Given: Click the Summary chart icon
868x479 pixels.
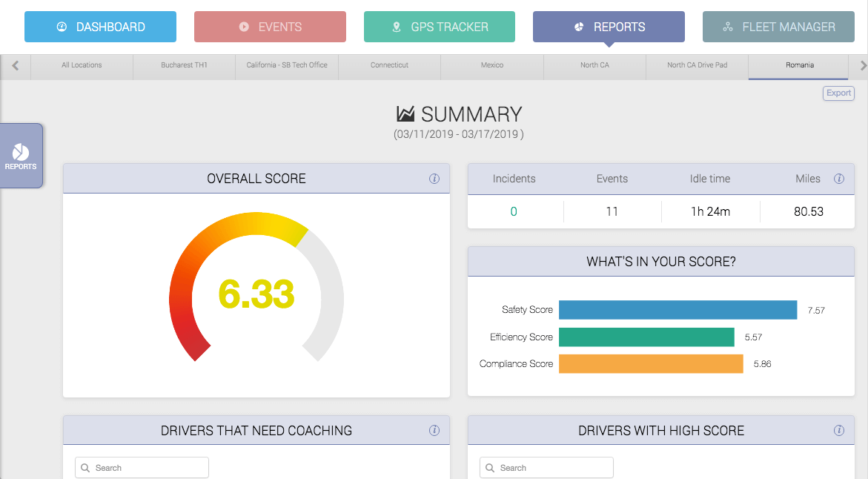Looking at the screenshot, I should point(405,114).
